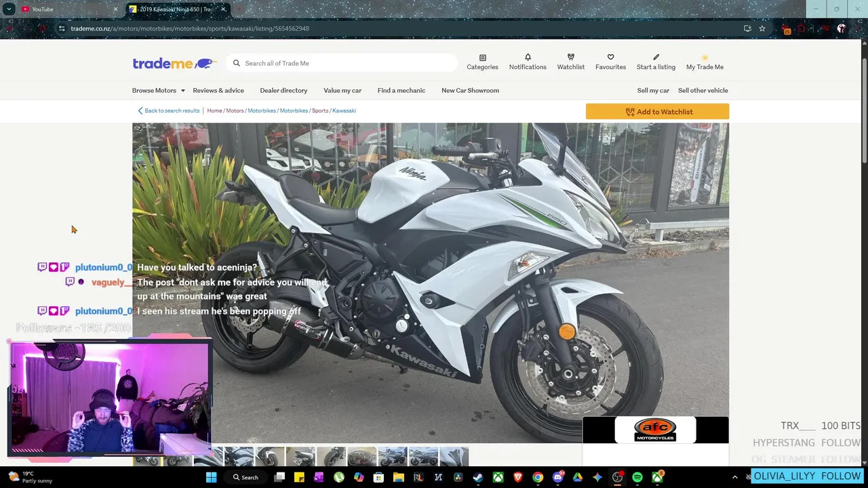Open Rocket League from taskbar

pyautogui.click(x=418, y=477)
